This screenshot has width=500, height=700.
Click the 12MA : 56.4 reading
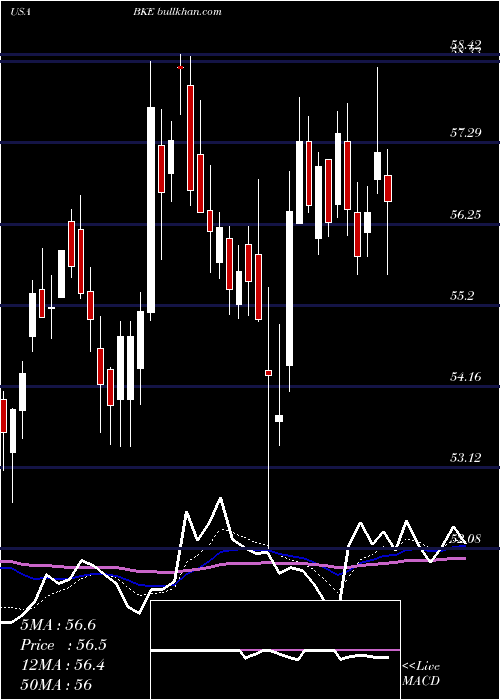click(x=62, y=665)
